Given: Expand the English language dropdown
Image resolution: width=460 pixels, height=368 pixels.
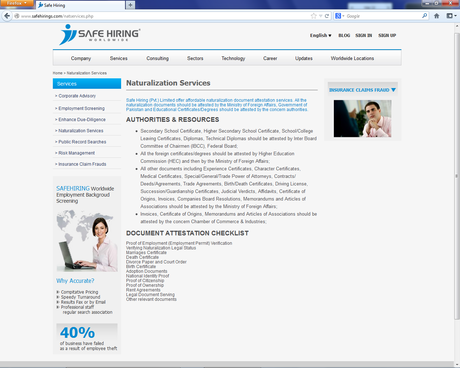Looking at the screenshot, I should pyautogui.click(x=320, y=35).
